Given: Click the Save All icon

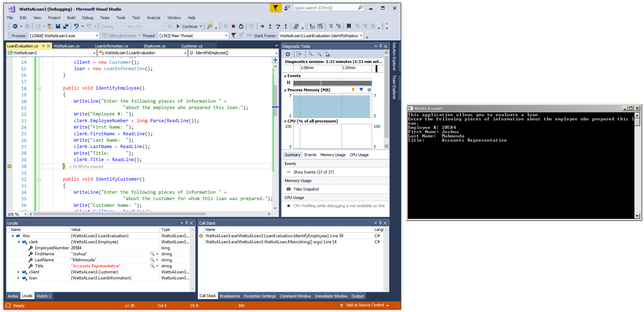Looking at the screenshot, I should 66,26.
